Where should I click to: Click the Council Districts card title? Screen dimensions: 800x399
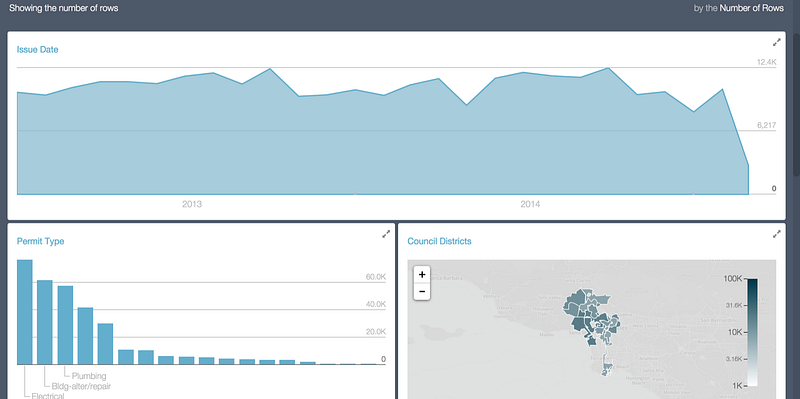[x=439, y=241]
